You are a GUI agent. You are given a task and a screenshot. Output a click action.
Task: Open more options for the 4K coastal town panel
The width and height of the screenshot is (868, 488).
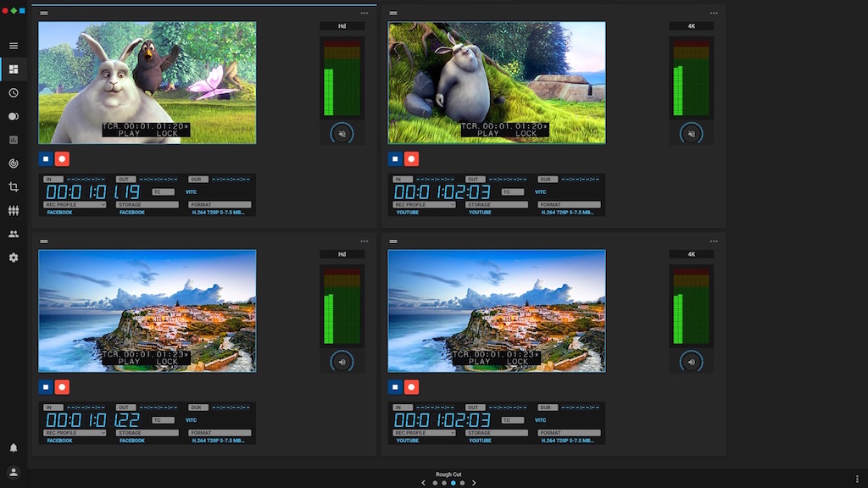click(x=714, y=241)
